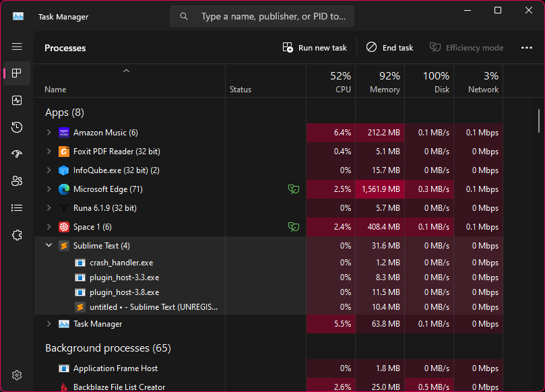Click the Application Frame Host icon

[64, 368]
